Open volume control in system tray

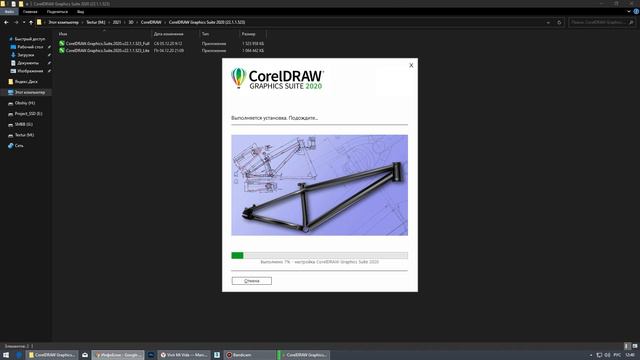(607, 355)
